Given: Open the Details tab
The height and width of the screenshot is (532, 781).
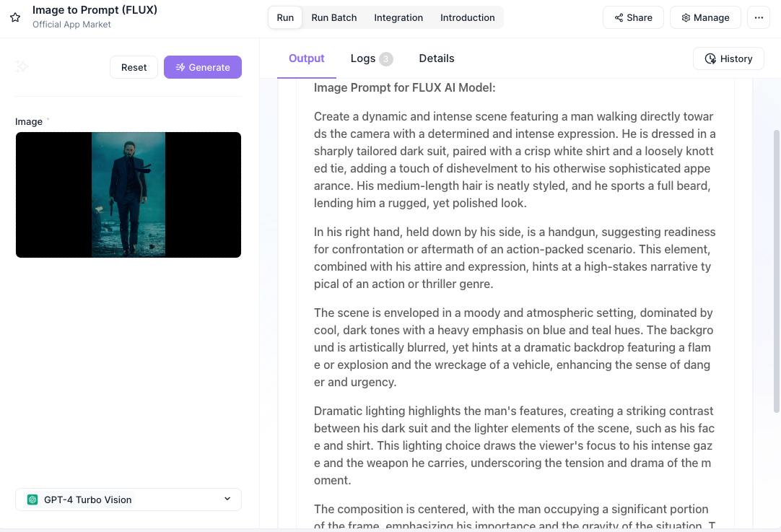Looking at the screenshot, I should point(437,58).
